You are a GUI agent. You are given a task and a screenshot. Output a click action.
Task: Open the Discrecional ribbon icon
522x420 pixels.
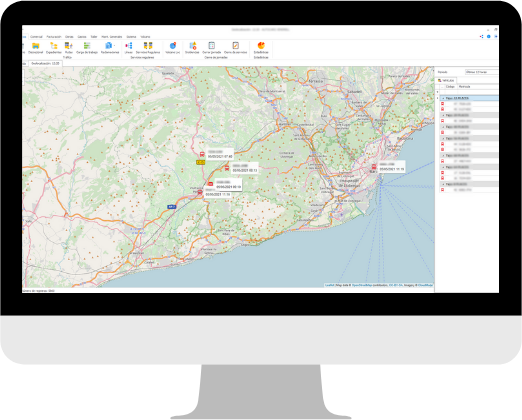[x=36, y=46]
